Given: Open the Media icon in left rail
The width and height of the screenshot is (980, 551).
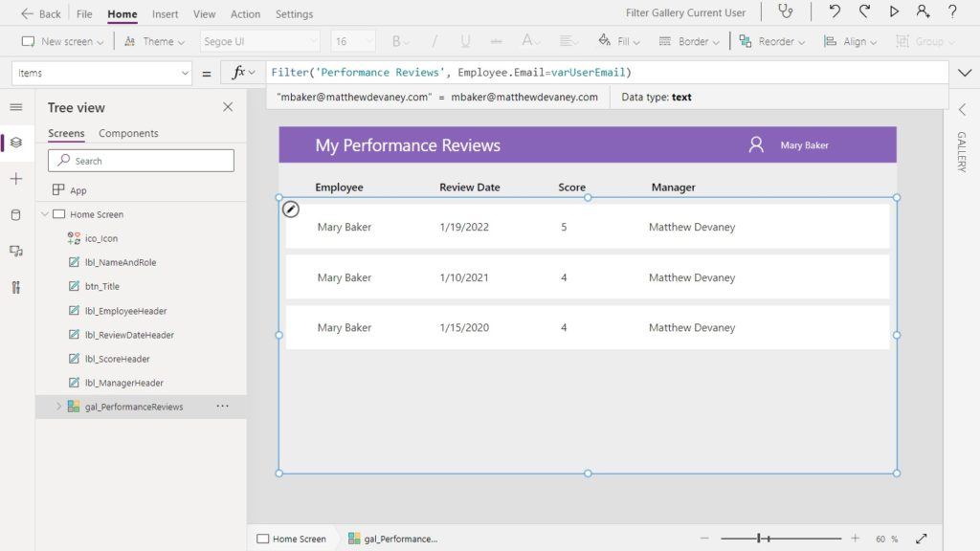Looking at the screenshot, I should 16,252.
